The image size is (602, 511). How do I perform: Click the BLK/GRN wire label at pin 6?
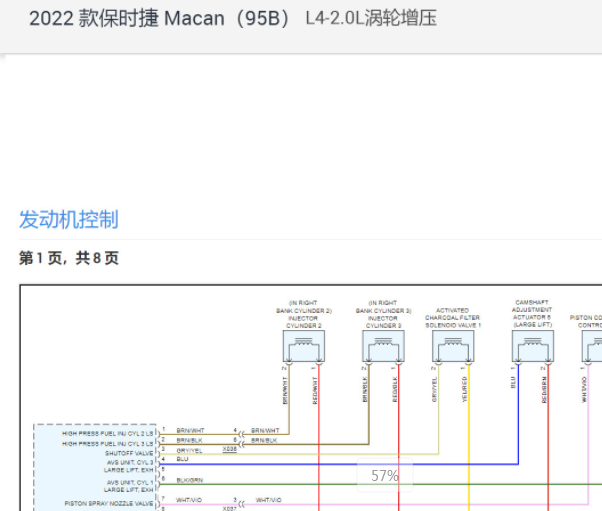pos(190,480)
